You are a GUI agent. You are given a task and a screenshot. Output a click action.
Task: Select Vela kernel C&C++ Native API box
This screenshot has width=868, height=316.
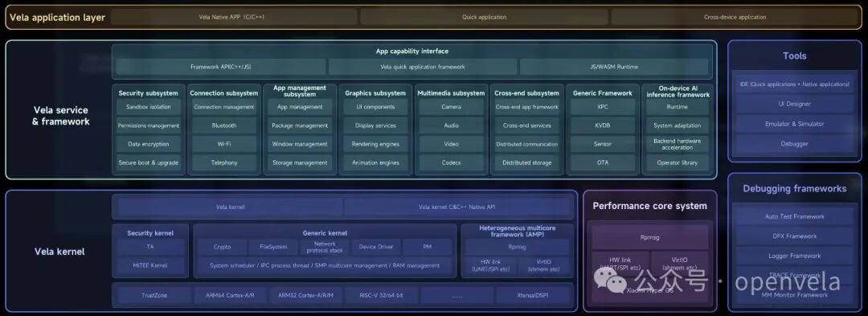(457, 207)
